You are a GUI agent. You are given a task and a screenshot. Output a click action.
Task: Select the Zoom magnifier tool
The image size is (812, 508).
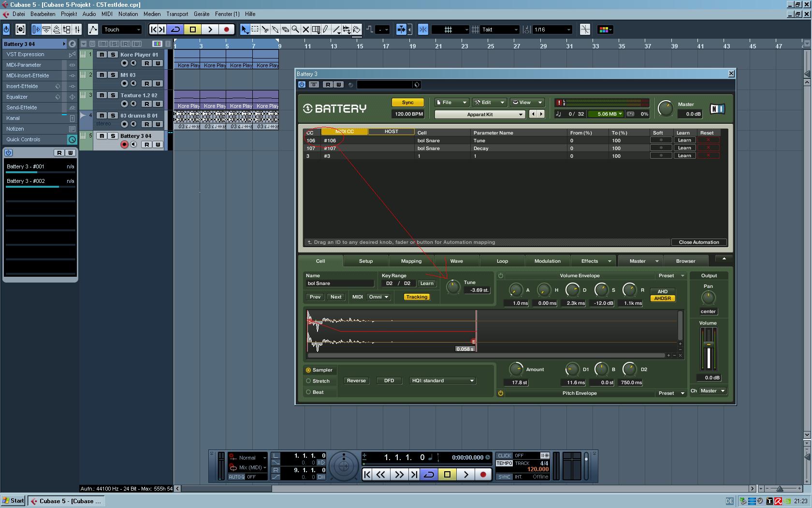[x=295, y=30]
